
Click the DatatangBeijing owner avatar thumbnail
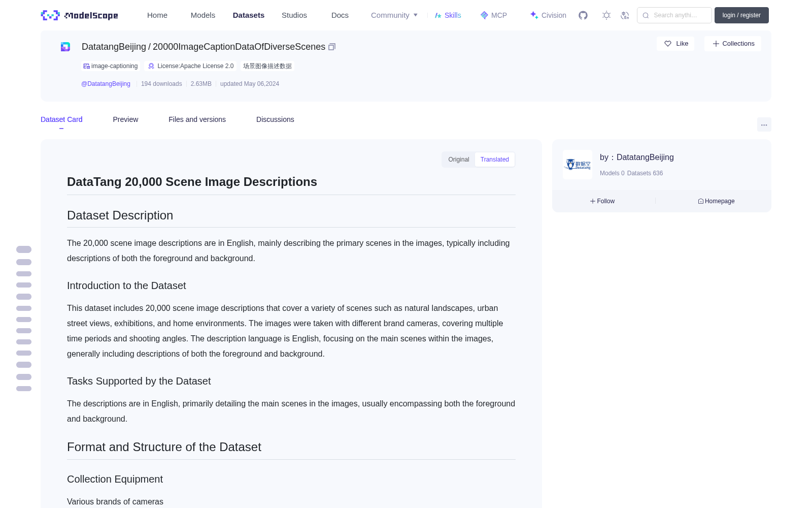point(578,165)
